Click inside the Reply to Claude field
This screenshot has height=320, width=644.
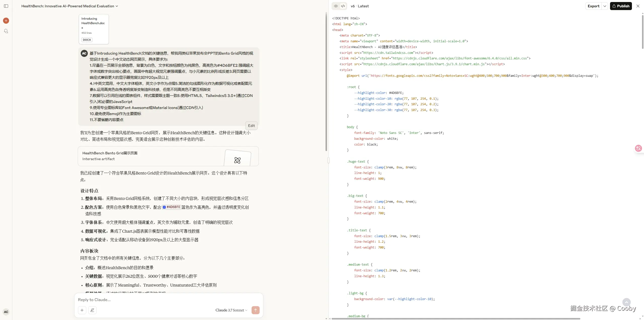151,300
